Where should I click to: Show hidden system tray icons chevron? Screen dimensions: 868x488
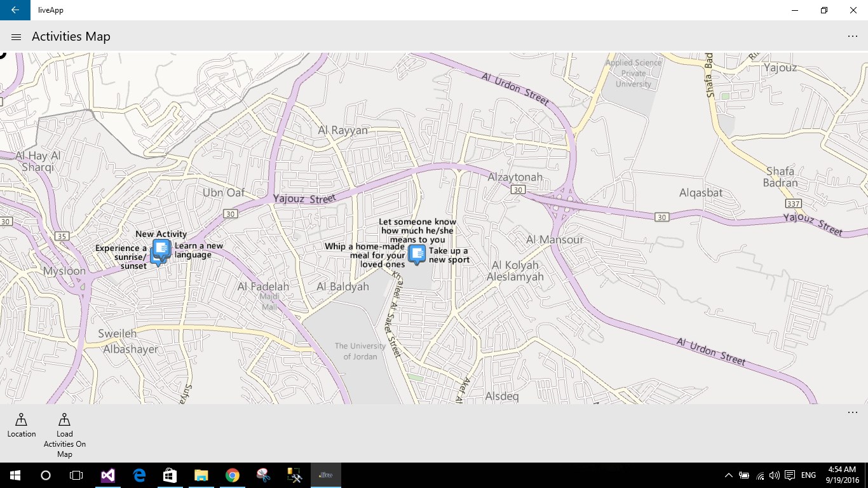(728, 475)
